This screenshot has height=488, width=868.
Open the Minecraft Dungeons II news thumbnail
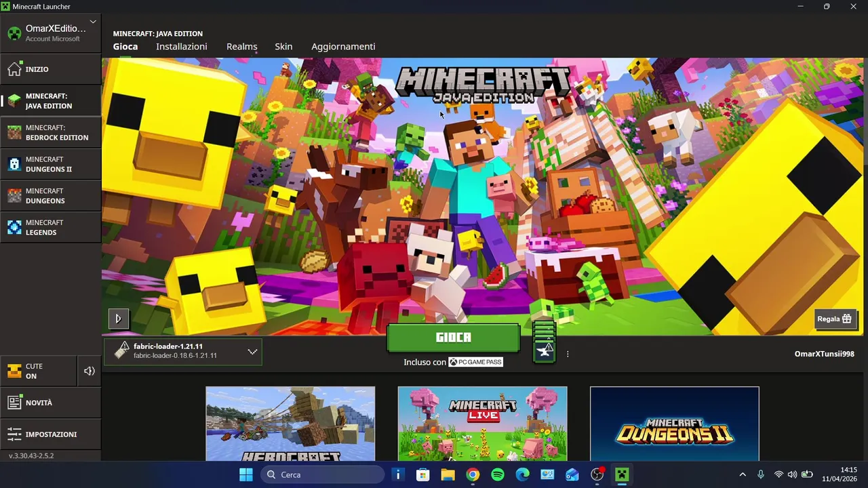pyautogui.click(x=675, y=424)
